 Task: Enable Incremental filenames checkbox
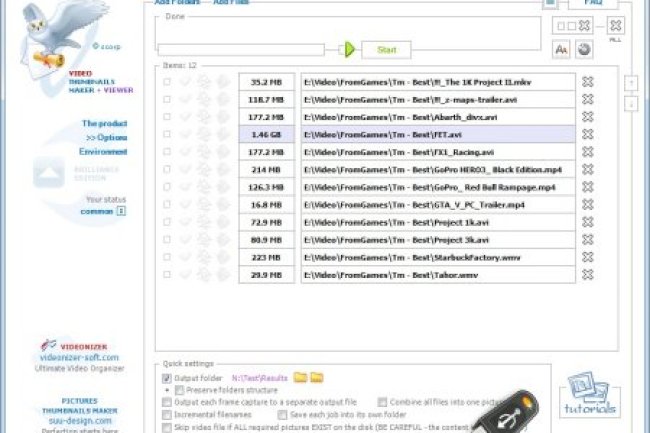(x=167, y=414)
